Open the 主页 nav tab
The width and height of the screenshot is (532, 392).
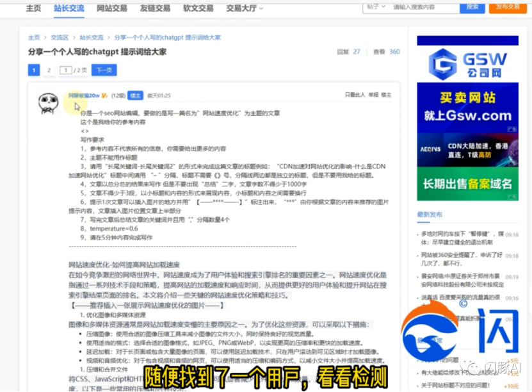pyautogui.click(x=33, y=8)
